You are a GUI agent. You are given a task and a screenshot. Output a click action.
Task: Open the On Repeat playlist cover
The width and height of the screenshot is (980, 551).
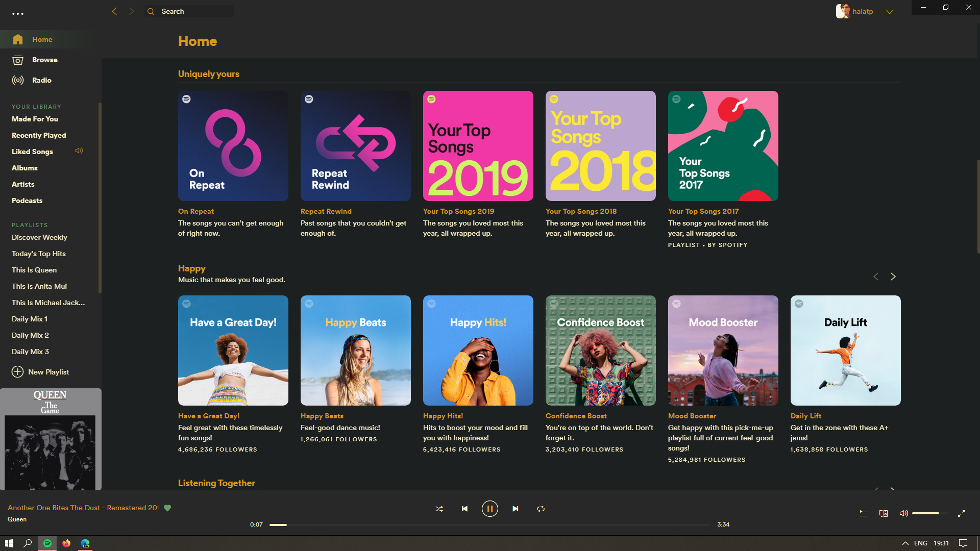233,146
